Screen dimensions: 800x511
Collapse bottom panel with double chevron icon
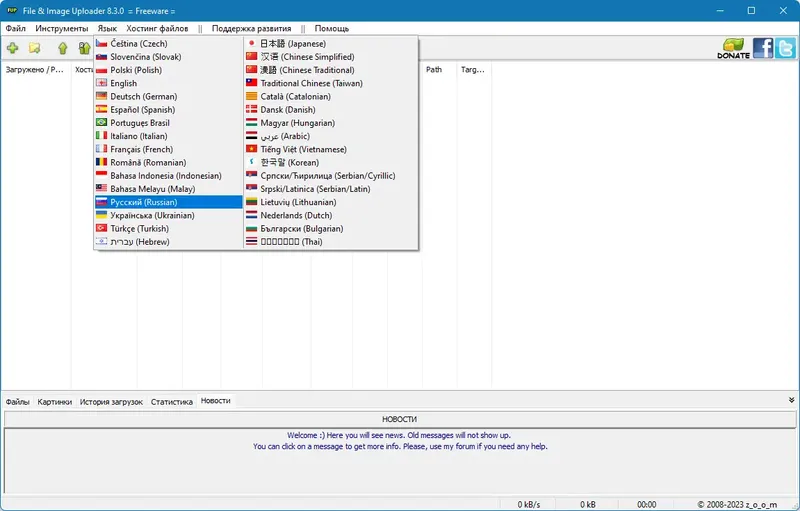pyautogui.click(x=791, y=400)
